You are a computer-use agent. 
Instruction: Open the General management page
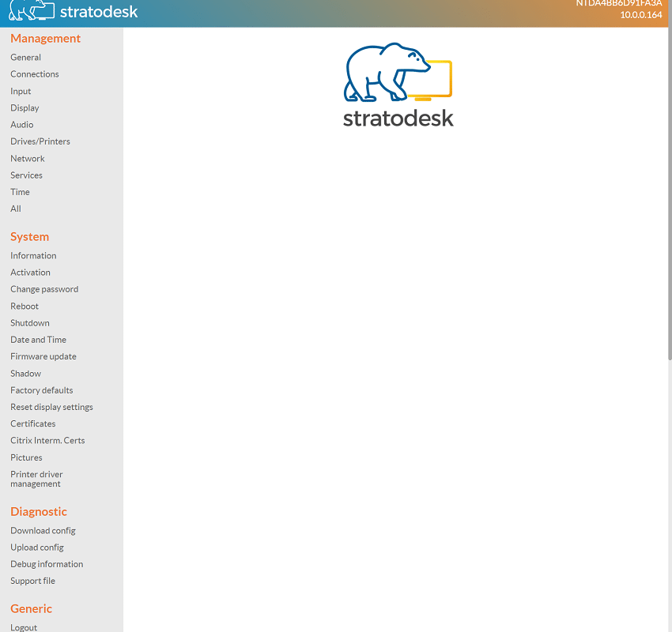click(x=26, y=58)
